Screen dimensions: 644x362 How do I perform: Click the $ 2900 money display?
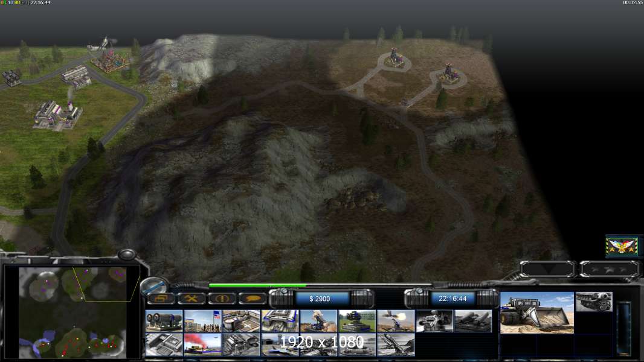[x=320, y=299]
